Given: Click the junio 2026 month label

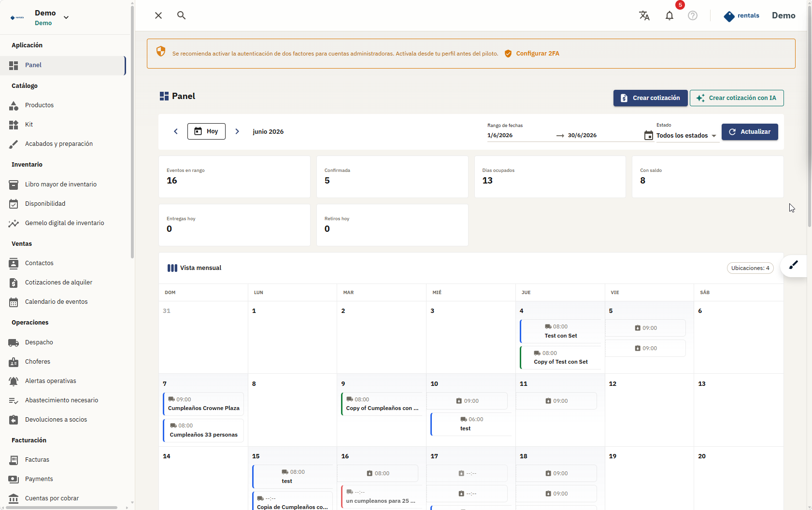Looking at the screenshot, I should click(x=268, y=132).
